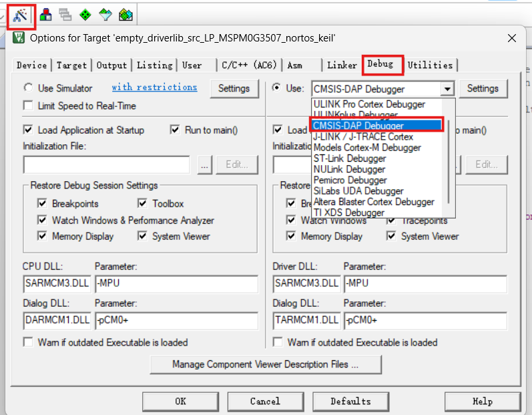Click the Manage Multi-Project stacked windows icon
This screenshot has width=532, height=415.
coord(65,15)
